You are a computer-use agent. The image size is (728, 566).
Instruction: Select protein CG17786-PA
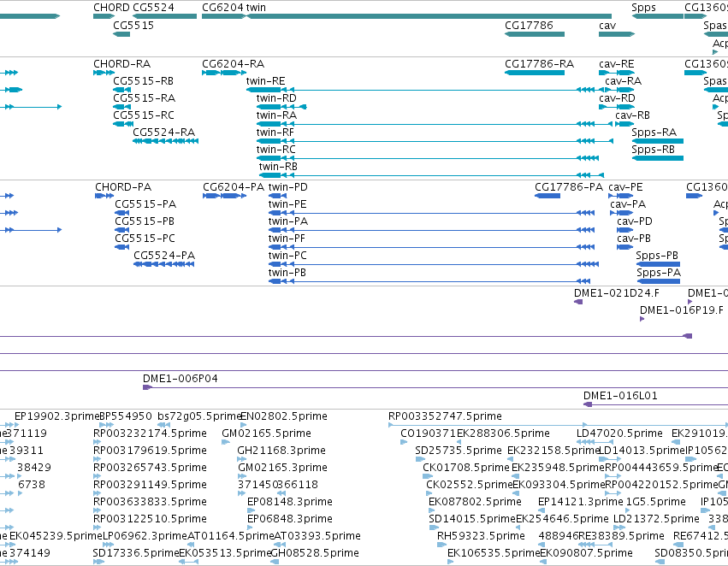pos(569,187)
